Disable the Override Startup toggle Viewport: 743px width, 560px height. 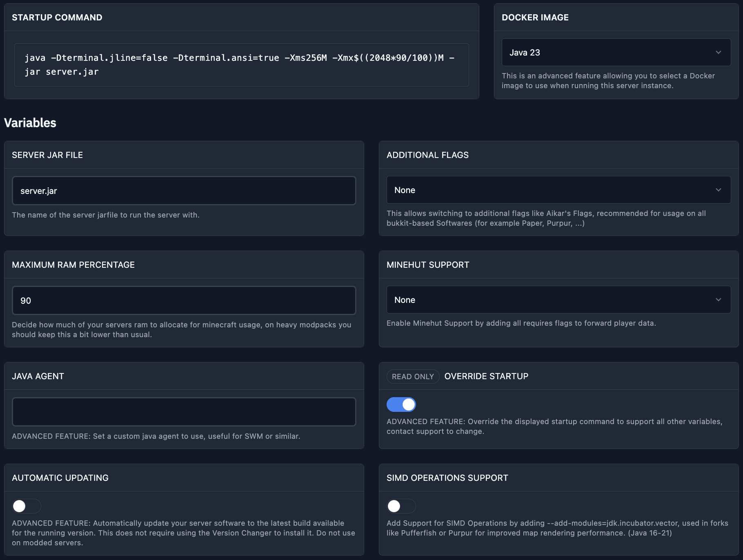[401, 404]
